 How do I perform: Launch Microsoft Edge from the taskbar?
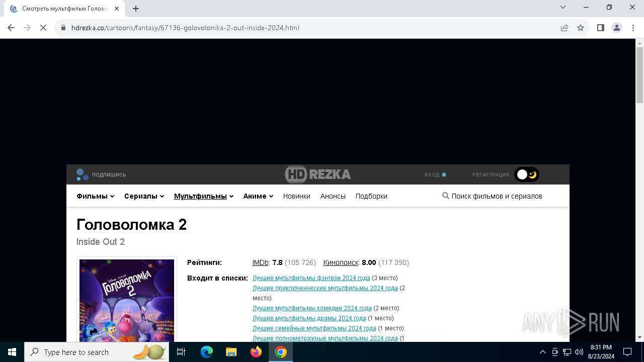207,352
